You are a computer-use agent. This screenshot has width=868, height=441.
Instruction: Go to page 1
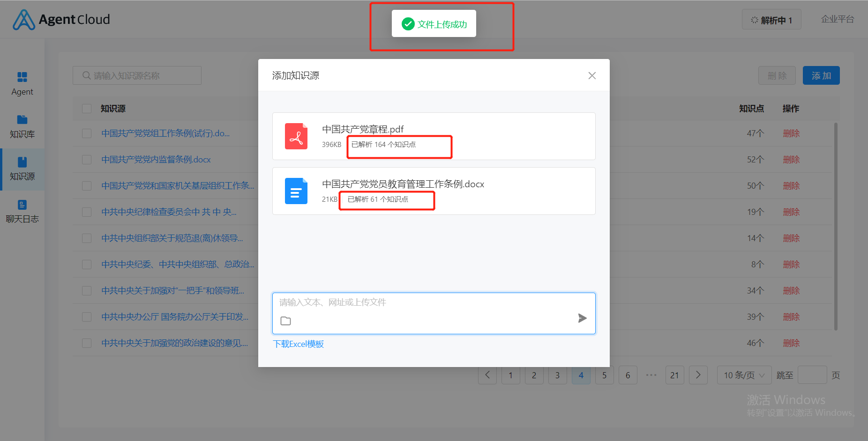click(x=511, y=375)
